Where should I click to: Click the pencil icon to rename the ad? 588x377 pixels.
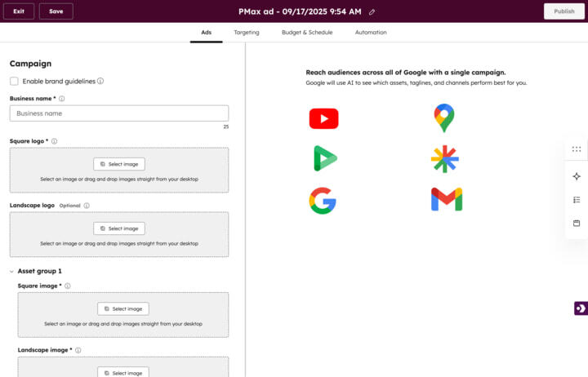point(372,12)
